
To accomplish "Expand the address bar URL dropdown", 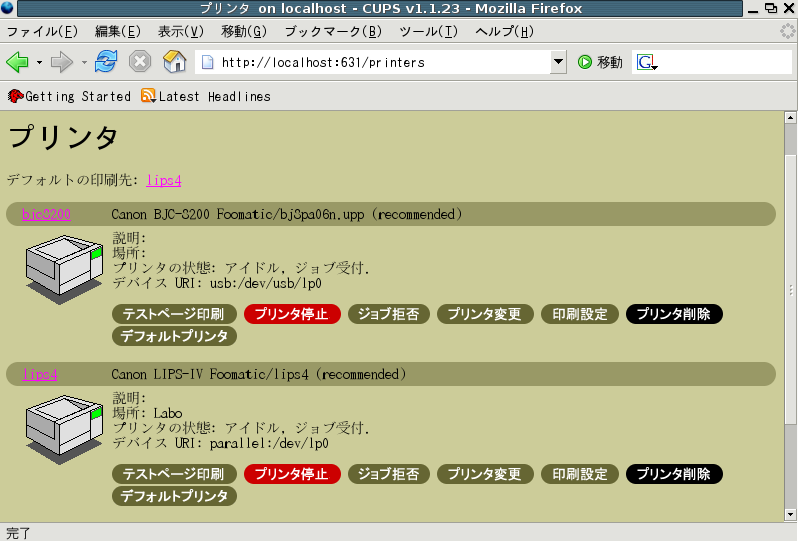I will 558,62.
